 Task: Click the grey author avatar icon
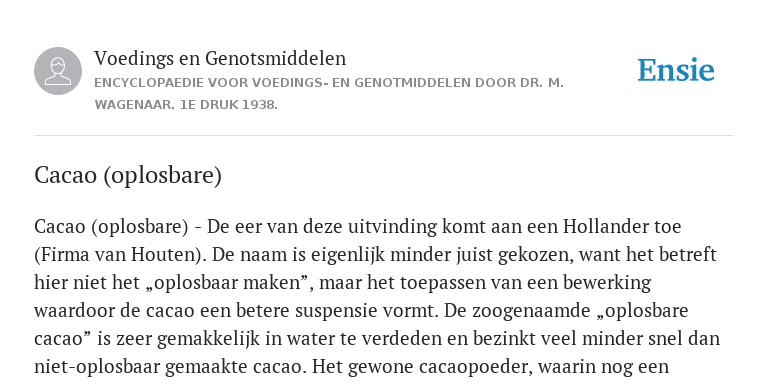coord(58,71)
